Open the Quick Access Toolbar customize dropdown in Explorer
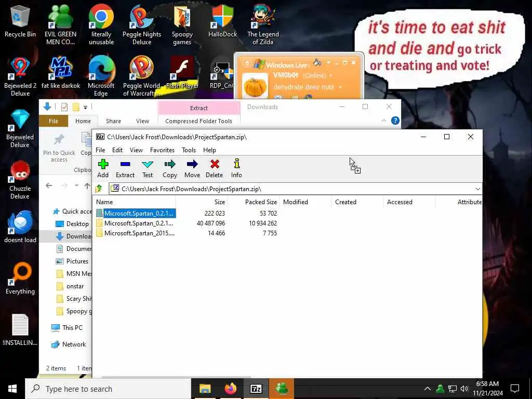 tap(86, 107)
